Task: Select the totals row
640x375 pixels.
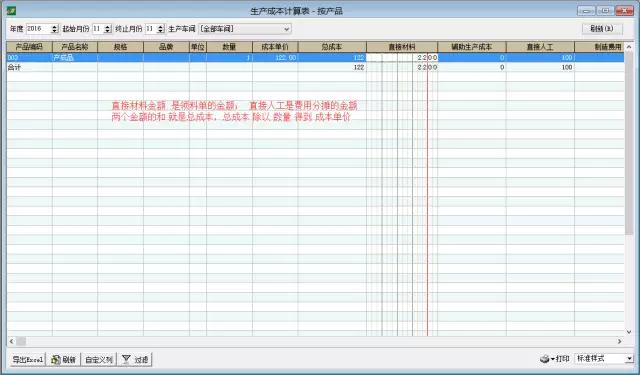Action: point(315,67)
